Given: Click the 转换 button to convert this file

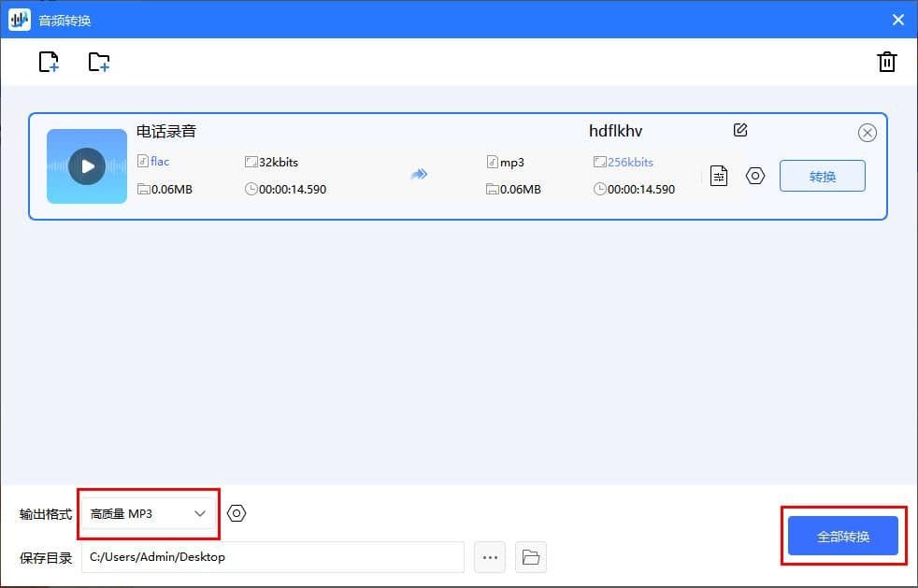Looking at the screenshot, I should (822, 176).
